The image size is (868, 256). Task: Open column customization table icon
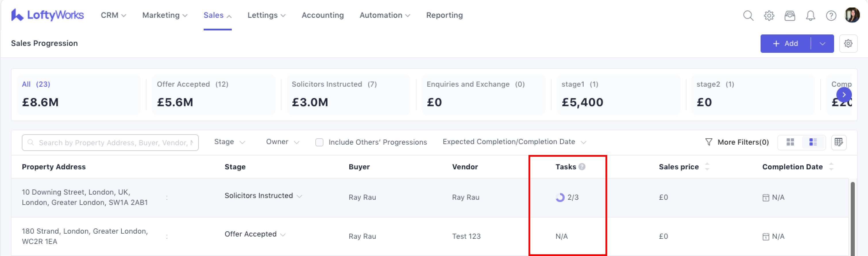coord(839,142)
